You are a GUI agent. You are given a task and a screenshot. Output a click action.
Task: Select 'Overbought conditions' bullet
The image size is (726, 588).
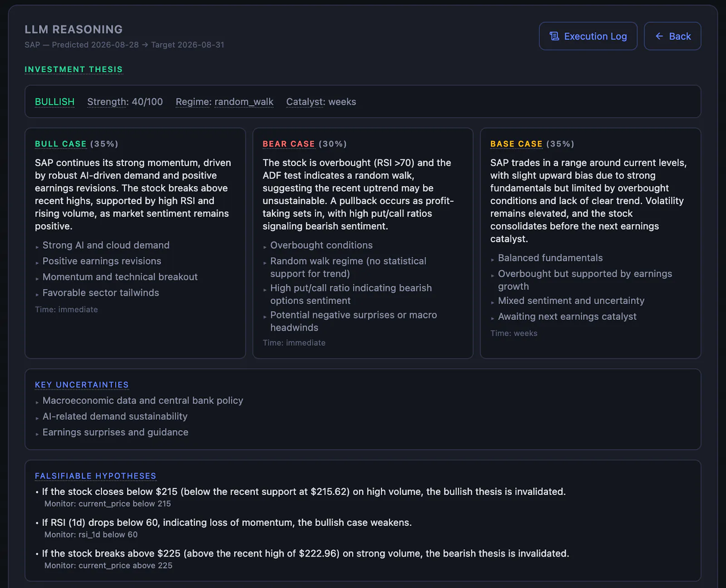coord(321,245)
